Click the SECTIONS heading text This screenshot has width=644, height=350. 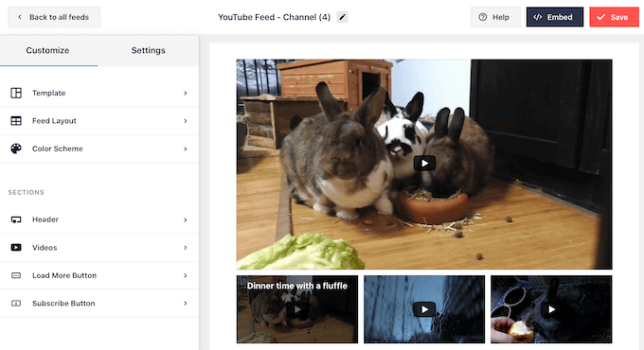point(27,192)
